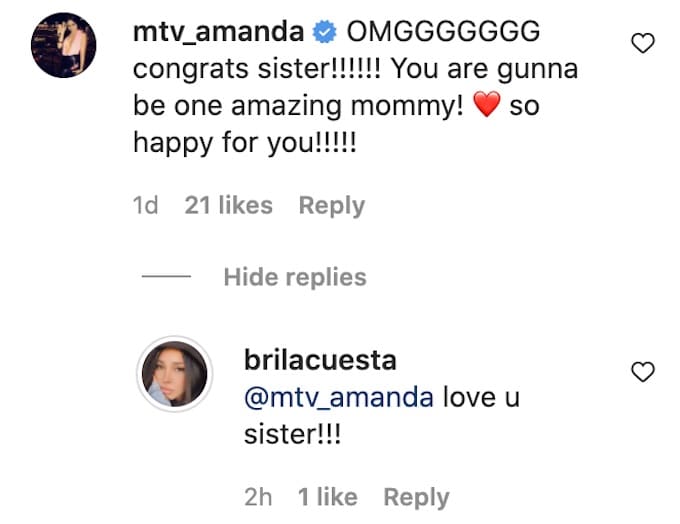Click the 2h timestamp on the reply

click(x=258, y=497)
